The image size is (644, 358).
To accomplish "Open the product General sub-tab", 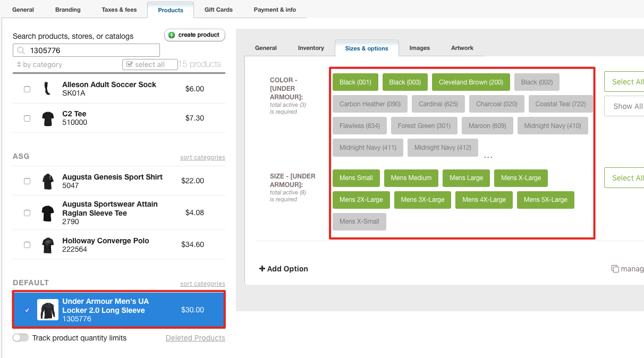I will pos(266,48).
